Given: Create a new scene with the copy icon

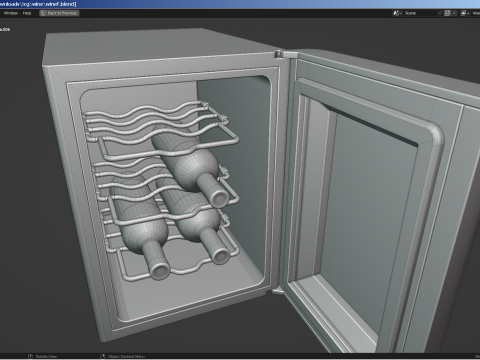Looking at the screenshot, I should tap(447, 13).
